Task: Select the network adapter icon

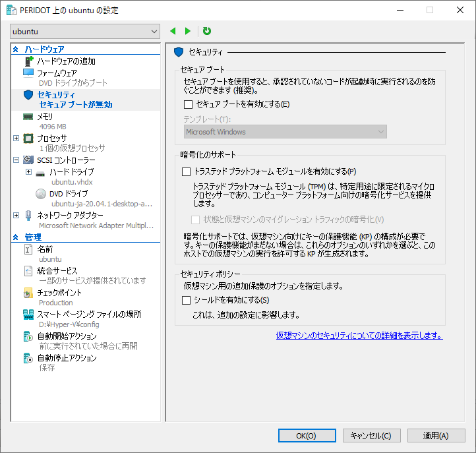Action: coord(28,215)
